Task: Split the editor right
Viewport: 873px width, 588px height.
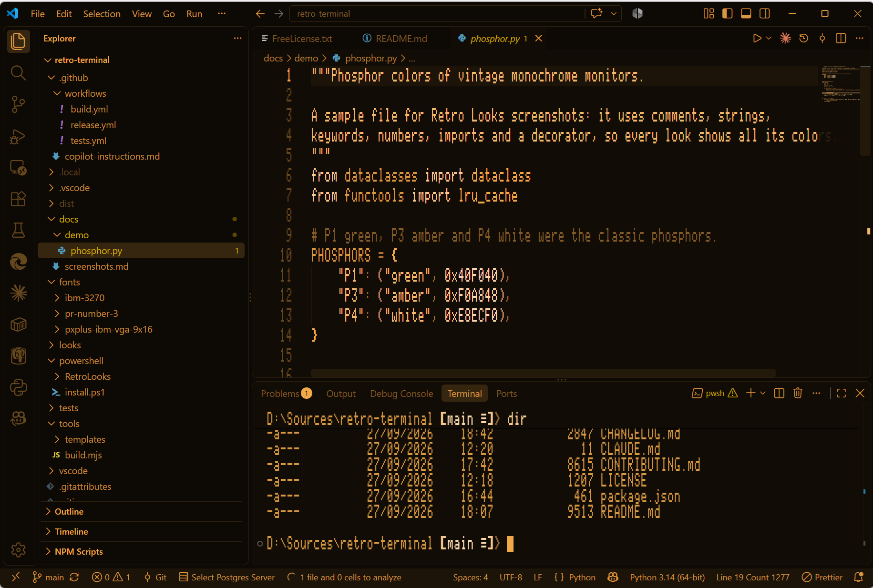Action: click(841, 38)
